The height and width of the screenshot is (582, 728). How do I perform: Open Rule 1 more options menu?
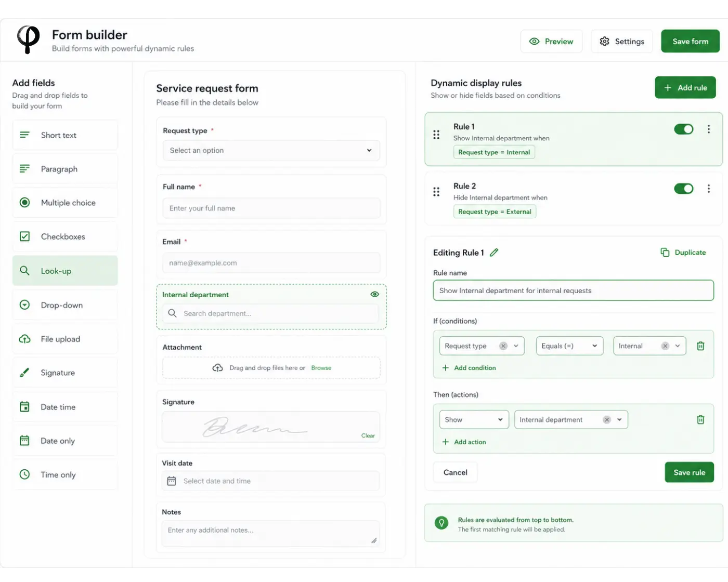point(708,129)
